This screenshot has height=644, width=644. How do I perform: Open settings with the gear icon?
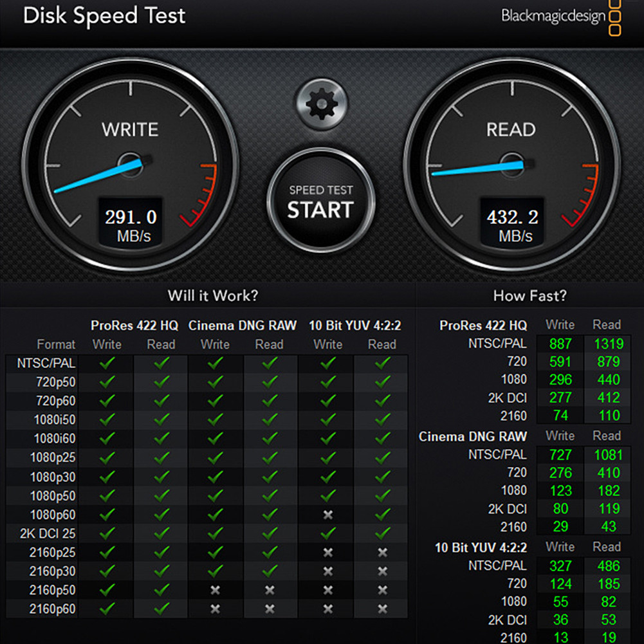(321, 103)
